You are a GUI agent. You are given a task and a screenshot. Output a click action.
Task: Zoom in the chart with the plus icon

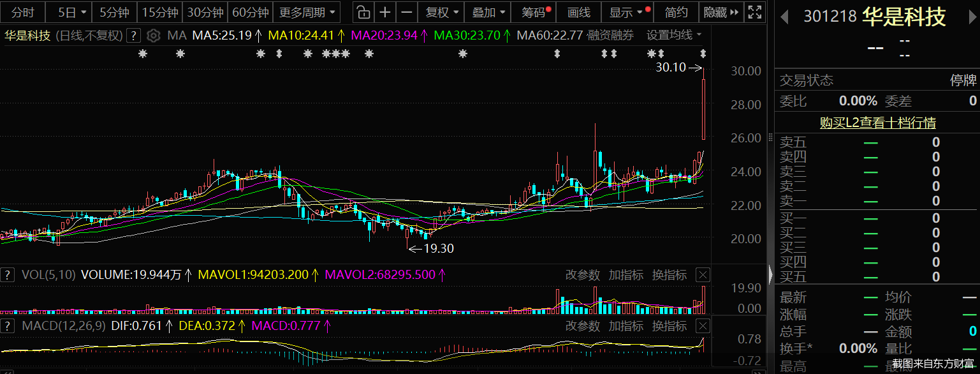pyautogui.click(x=384, y=12)
